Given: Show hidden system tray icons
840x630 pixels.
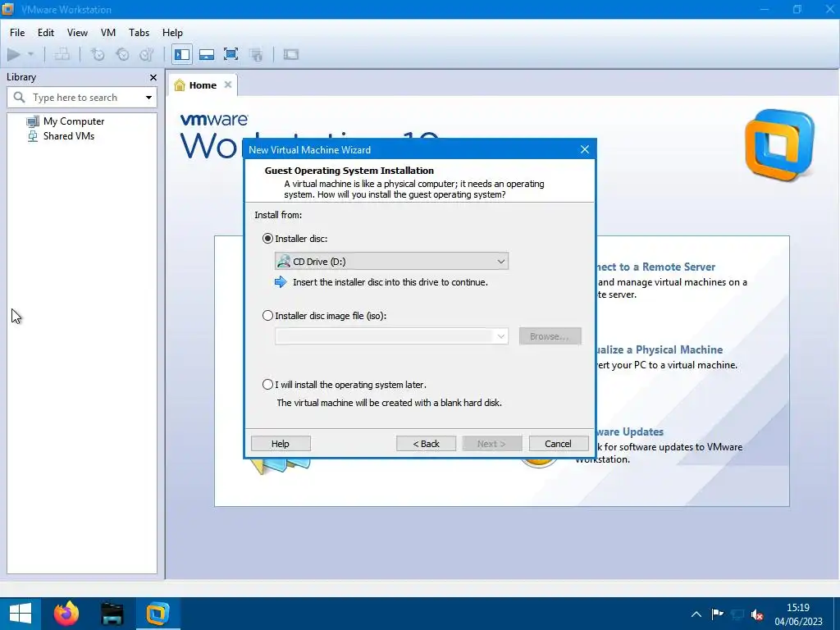Looking at the screenshot, I should click(696, 614).
